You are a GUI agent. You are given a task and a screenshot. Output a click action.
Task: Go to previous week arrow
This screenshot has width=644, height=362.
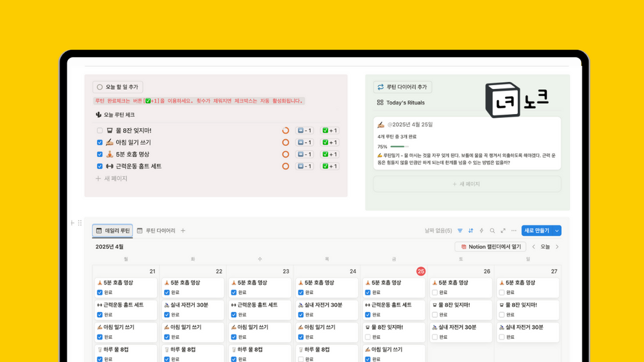coord(534,247)
